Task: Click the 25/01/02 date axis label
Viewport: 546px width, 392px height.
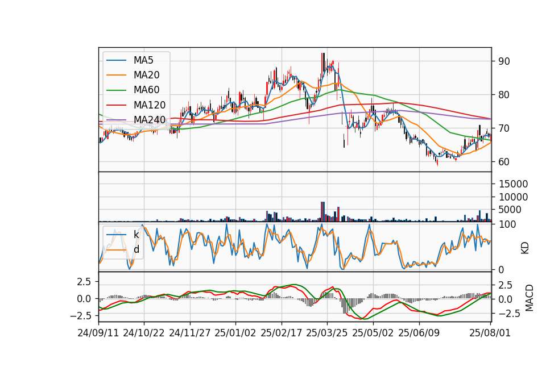Action: pyautogui.click(x=235, y=333)
